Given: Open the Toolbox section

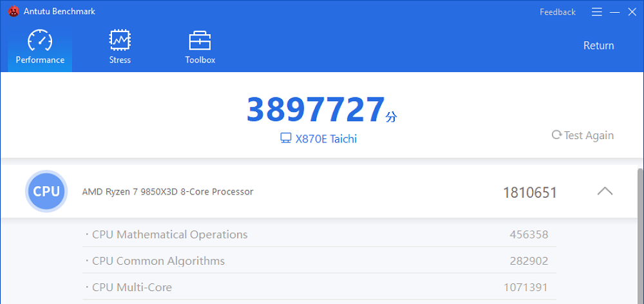Looking at the screenshot, I should click(200, 47).
